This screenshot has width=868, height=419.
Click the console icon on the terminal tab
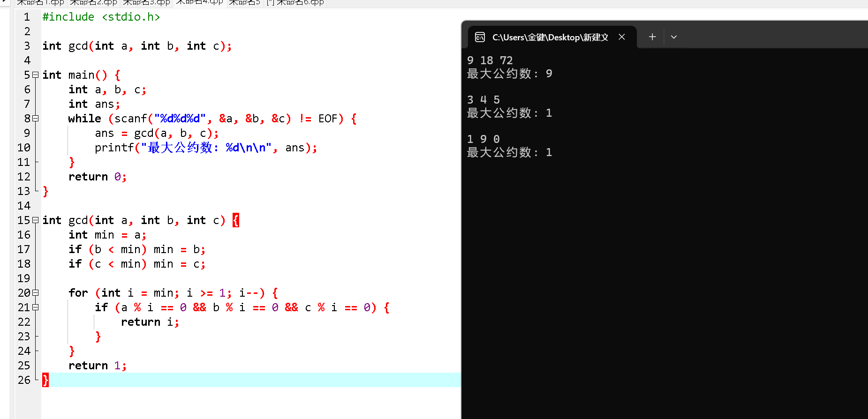(480, 37)
